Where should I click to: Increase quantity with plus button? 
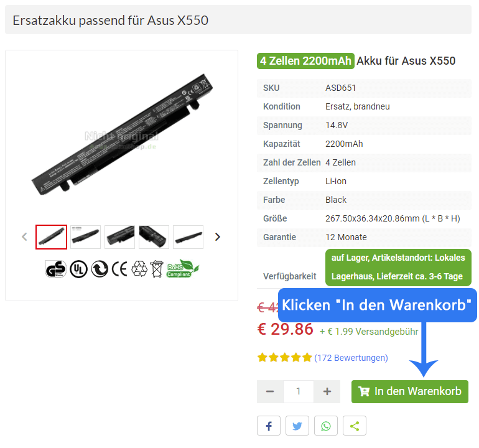click(327, 391)
